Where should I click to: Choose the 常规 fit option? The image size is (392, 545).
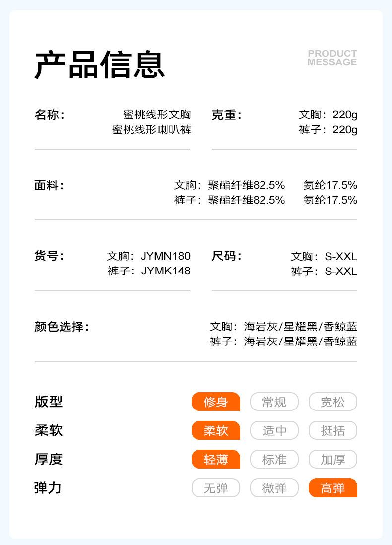(274, 402)
